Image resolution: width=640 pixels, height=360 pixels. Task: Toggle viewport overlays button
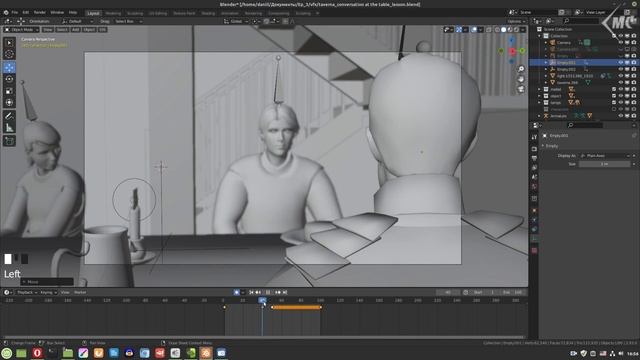[x=474, y=29]
